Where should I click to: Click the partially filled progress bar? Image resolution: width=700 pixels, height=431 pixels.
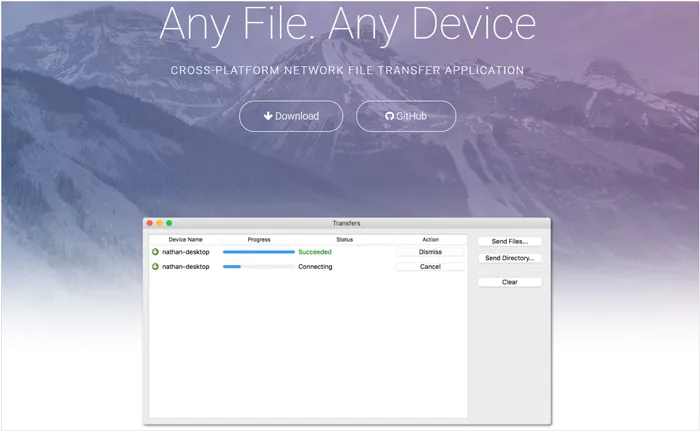[259, 267]
